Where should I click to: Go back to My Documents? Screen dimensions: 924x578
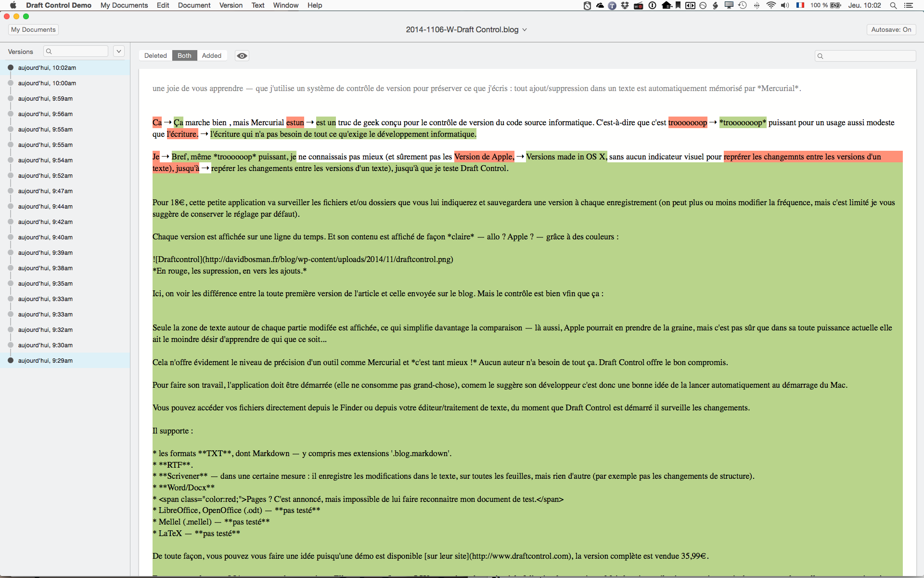33,29
